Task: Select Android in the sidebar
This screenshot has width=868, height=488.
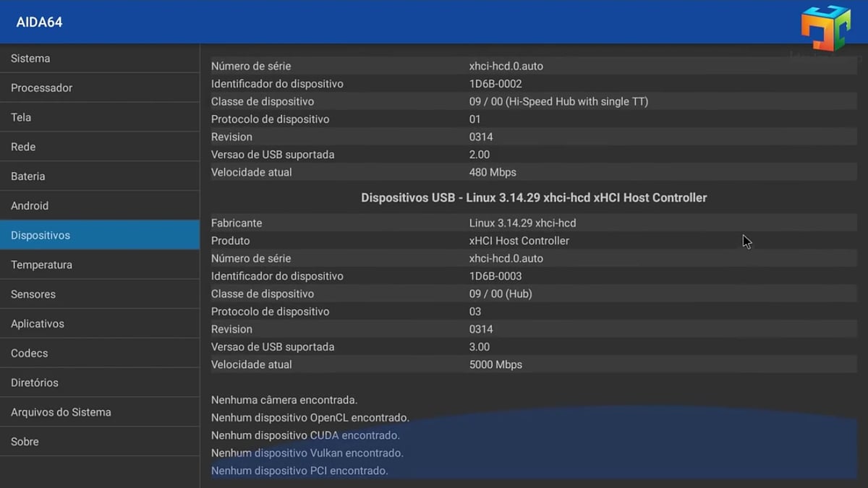Action: pos(99,206)
